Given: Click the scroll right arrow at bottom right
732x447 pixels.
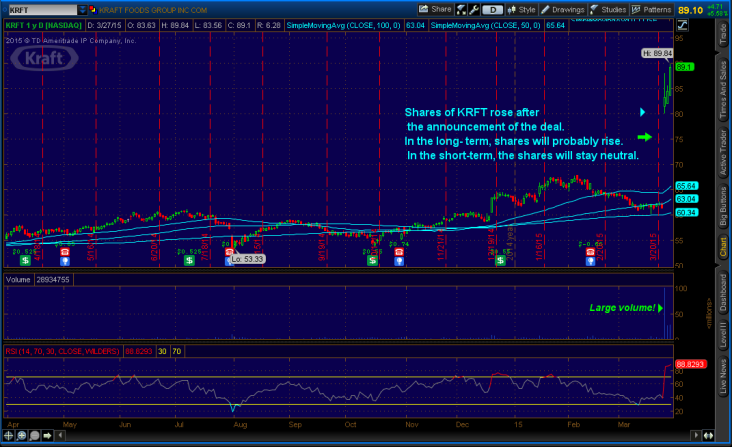Looking at the screenshot, I should [x=696, y=435].
